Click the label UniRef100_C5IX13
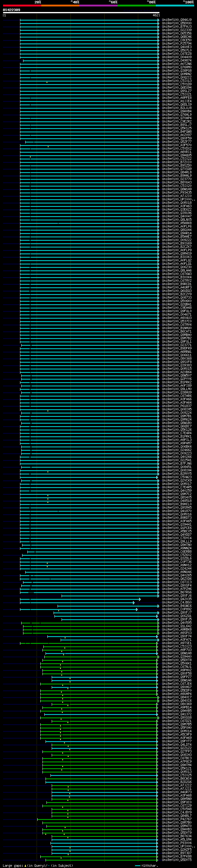Image resolution: width=197 pixels, height=868 pixels. (x=177, y=81)
